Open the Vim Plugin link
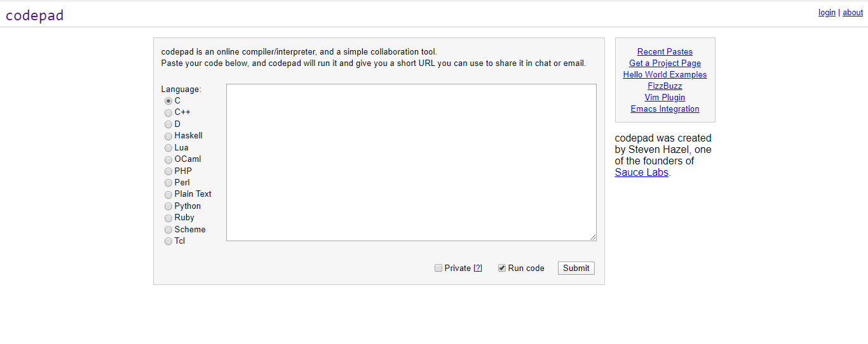Viewport: 868px width, 344px height. tap(665, 98)
